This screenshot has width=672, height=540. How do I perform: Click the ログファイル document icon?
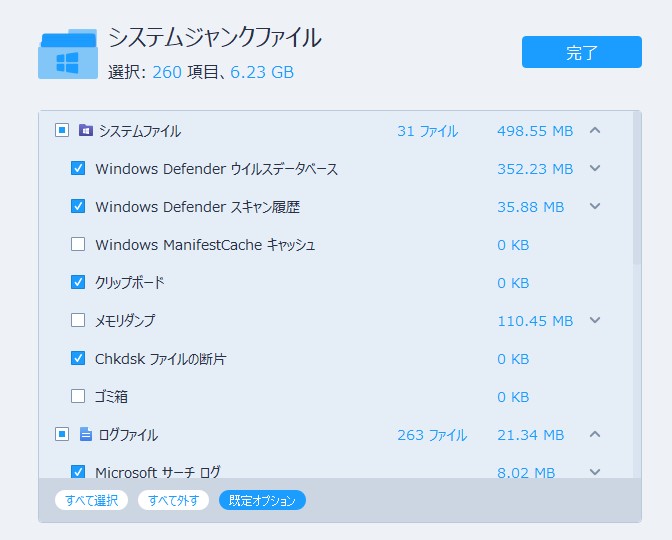click(x=86, y=434)
